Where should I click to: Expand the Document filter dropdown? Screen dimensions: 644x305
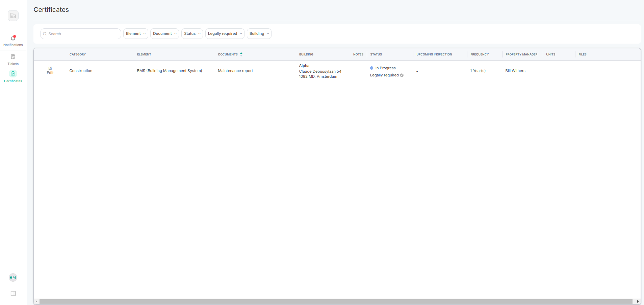coord(165,33)
